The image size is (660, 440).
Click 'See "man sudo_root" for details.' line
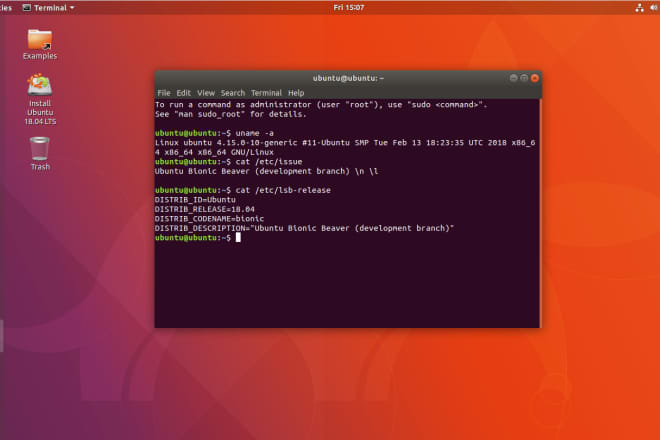[x=231, y=114]
